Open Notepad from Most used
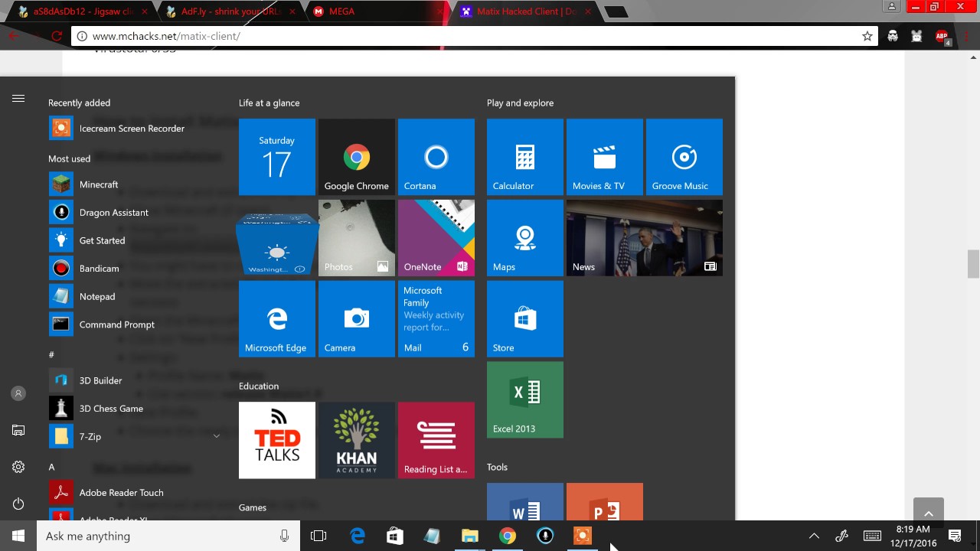 pos(130,296)
